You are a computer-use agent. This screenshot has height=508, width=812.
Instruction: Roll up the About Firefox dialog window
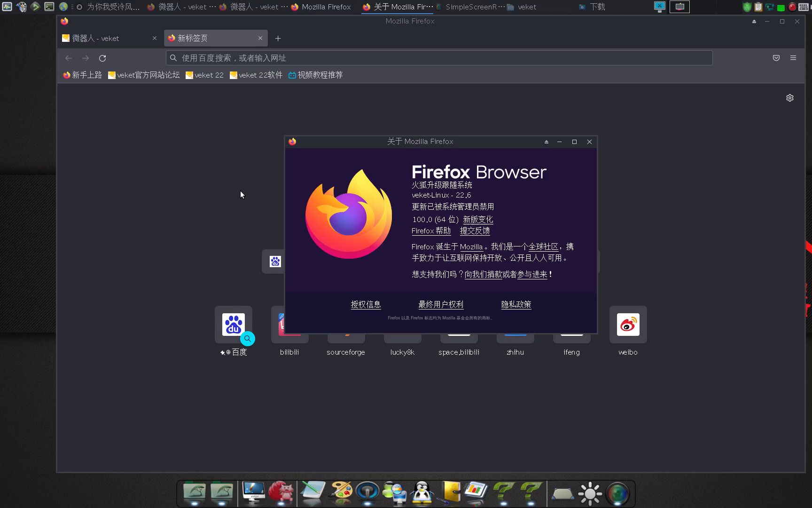[x=546, y=142]
